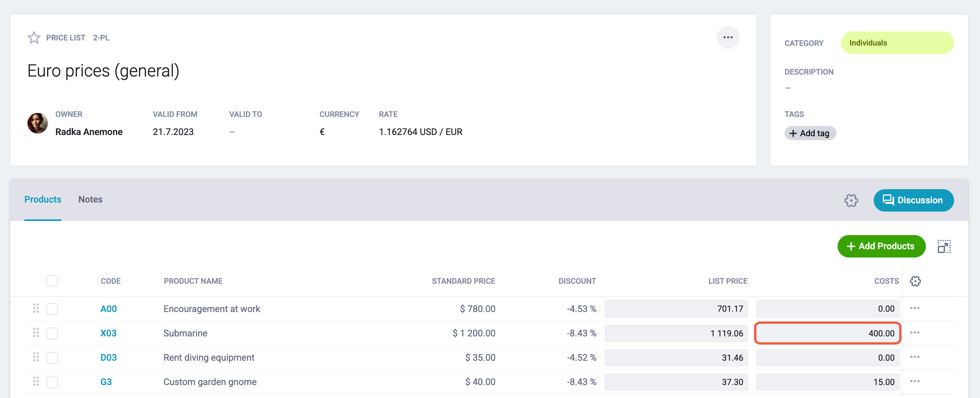The height and width of the screenshot is (398, 980).
Task: Edit the Submarine costs field 400.00
Action: click(x=828, y=333)
